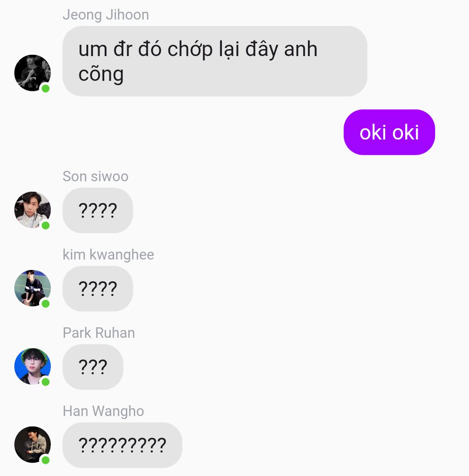The height and width of the screenshot is (476, 469).
Task: Select Park Ruhan's '???' message bubble
Action: tap(93, 367)
